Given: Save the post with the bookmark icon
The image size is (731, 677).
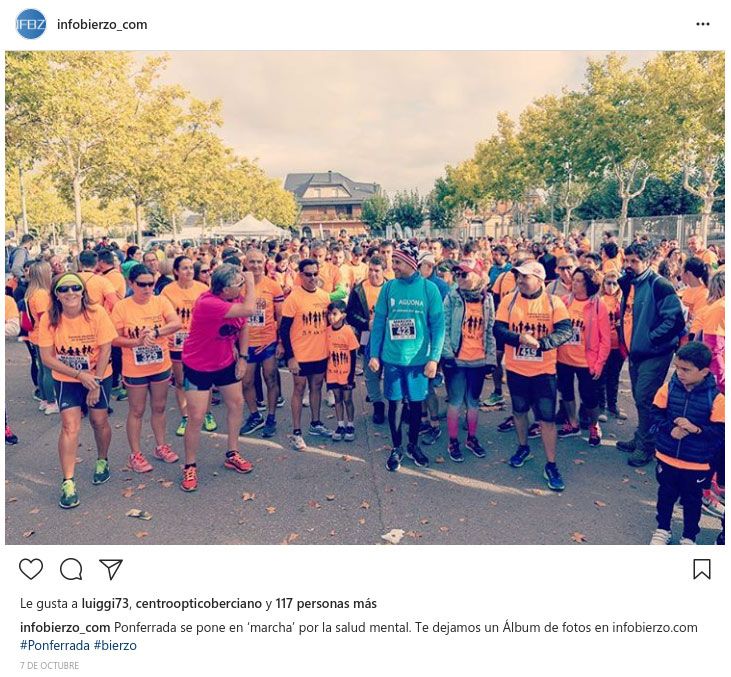Looking at the screenshot, I should tap(702, 569).
